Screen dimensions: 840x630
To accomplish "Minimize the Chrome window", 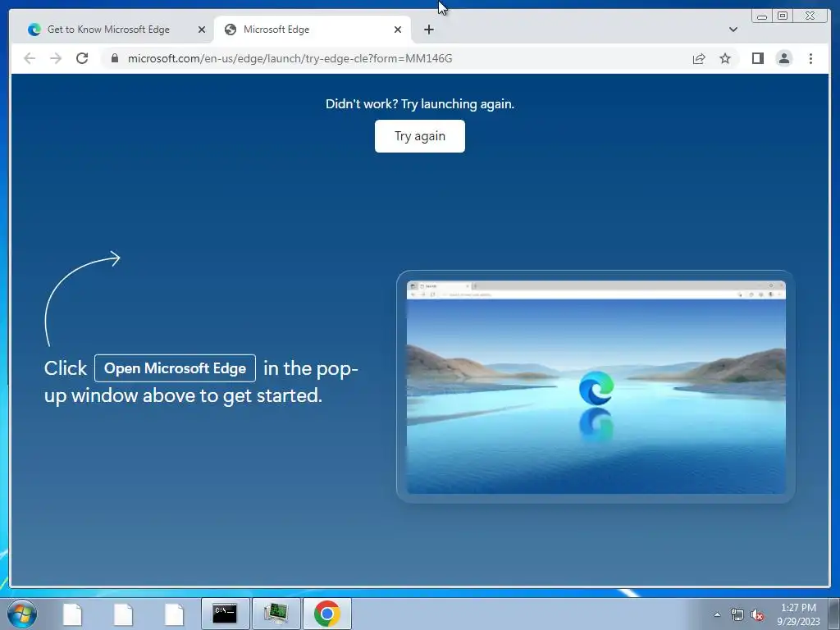I will (762, 16).
